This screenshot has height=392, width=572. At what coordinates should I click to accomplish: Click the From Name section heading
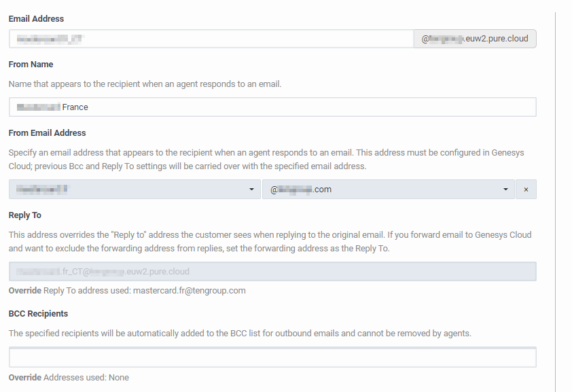tap(31, 64)
